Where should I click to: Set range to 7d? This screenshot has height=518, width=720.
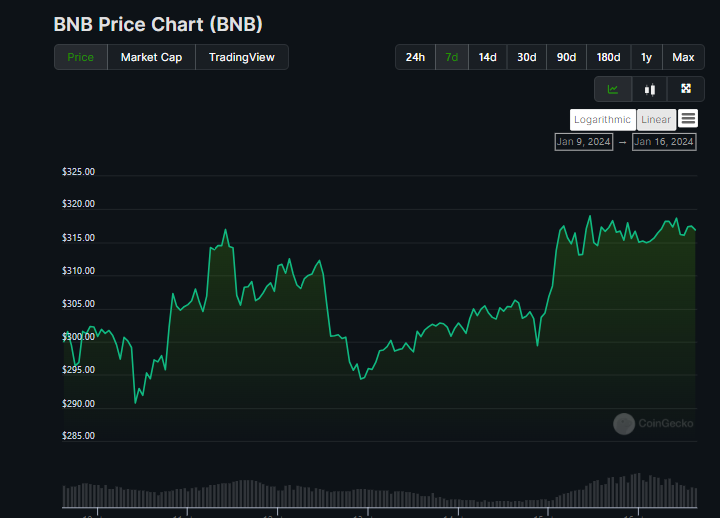(452, 57)
